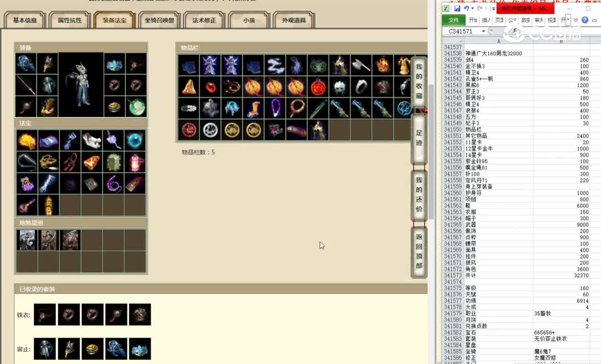
Task: Click the ribbon tab scroll arrow in Excel
Action: click(x=568, y=20)
